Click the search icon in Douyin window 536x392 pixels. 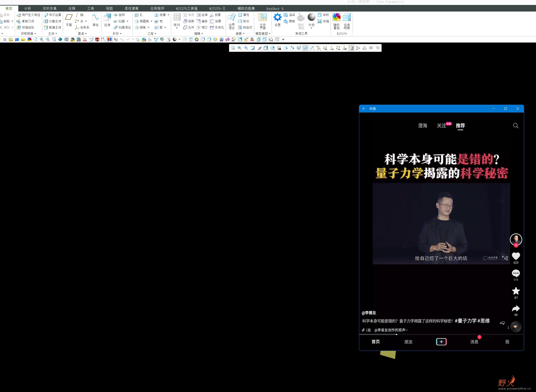click(516, 126)
